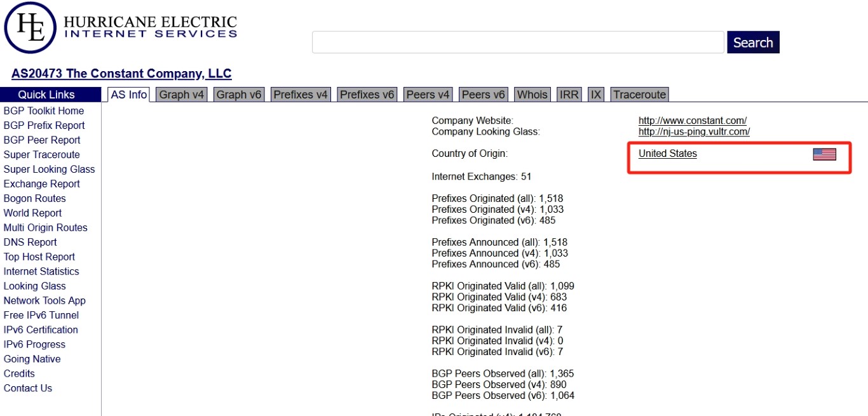
Task: Select the AS Info tab
Action: coord(128,95)
